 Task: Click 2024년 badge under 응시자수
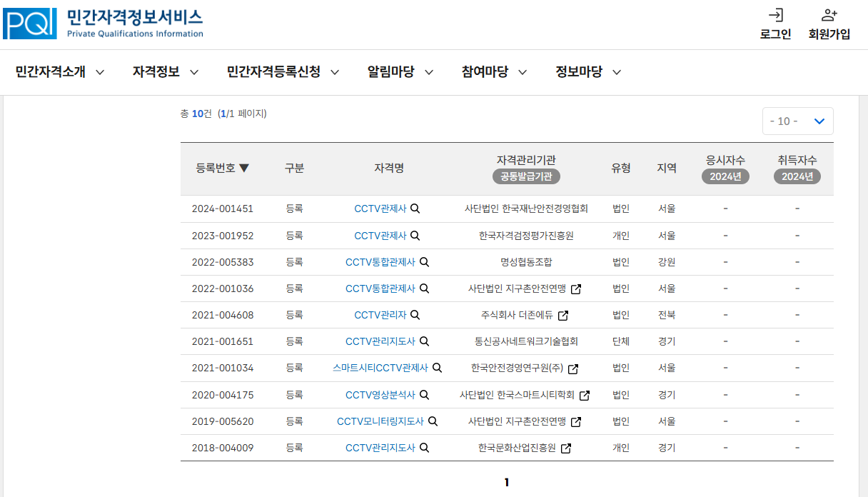725,176
